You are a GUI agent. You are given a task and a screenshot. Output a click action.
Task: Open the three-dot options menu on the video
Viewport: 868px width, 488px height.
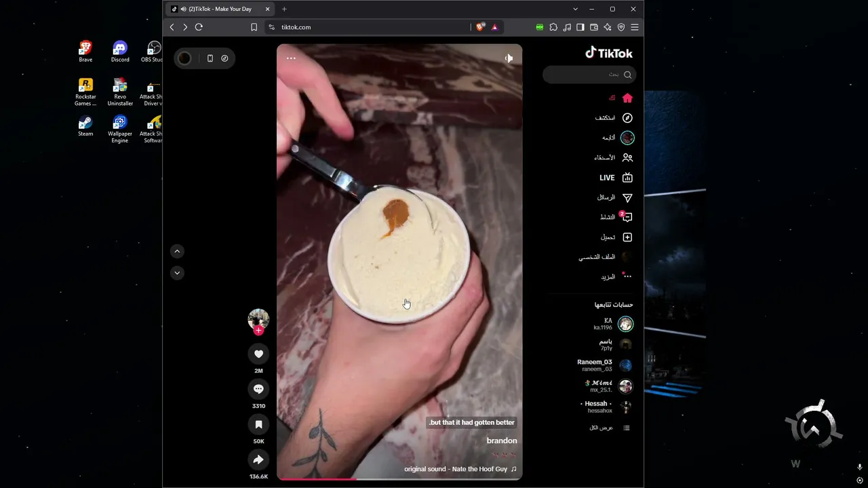(291, 58)
